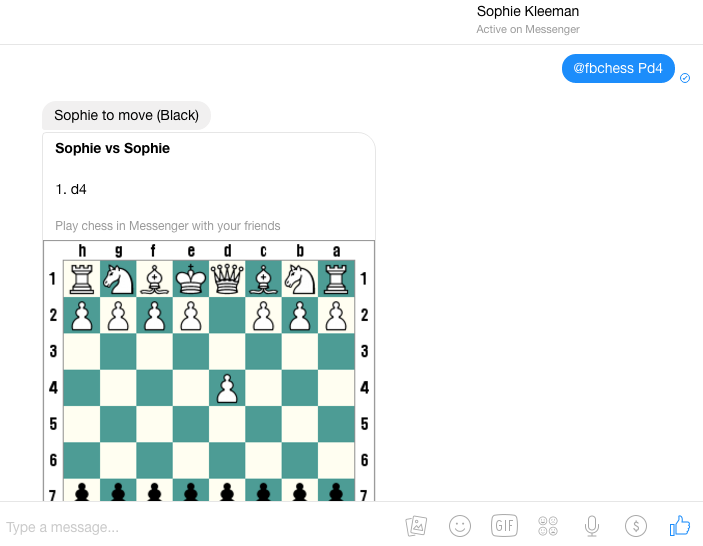The width and height of the screenshot is (703, 546).
Task: Click the white bishop on f1
Action: pos(154,278)
